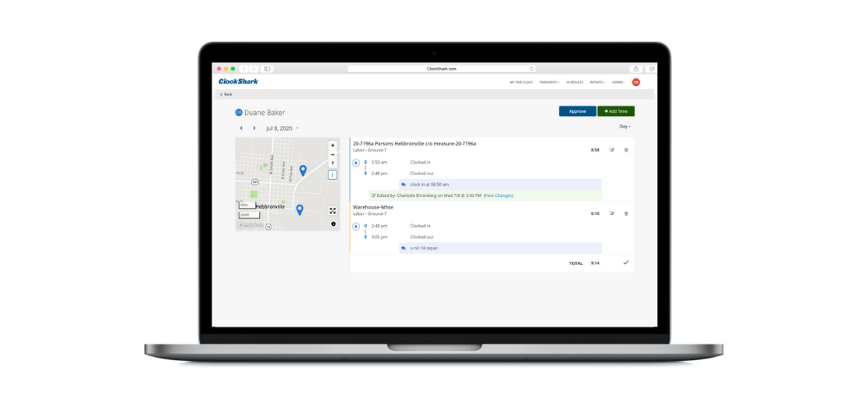The height and width of the screenshot is (414, 868).
Task: Reload the page in Safari
Action: pos(531,69)
